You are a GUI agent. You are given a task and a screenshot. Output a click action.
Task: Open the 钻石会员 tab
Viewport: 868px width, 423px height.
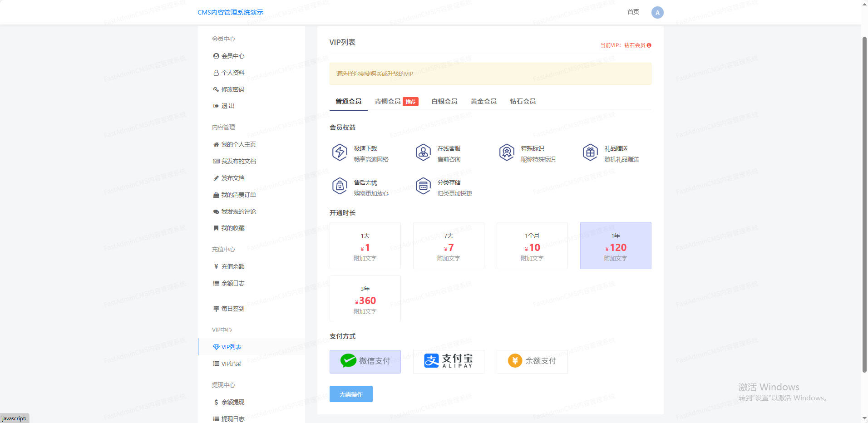point(523,101)
